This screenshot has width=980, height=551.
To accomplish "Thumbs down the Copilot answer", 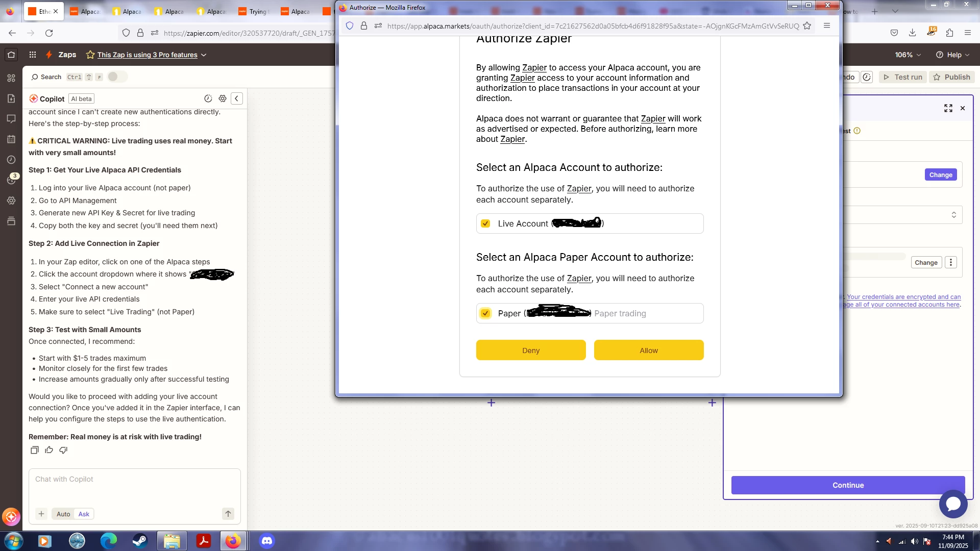I will click(63, 450).
